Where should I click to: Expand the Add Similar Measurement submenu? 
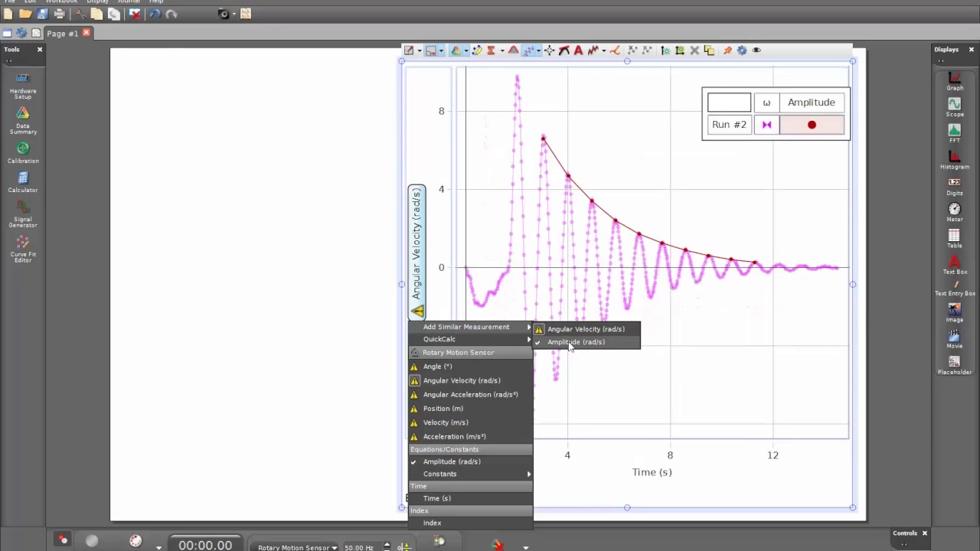(x=470, y=327)
